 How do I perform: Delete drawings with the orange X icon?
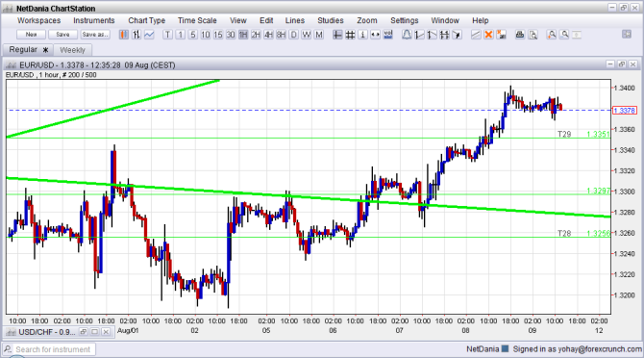488,35
